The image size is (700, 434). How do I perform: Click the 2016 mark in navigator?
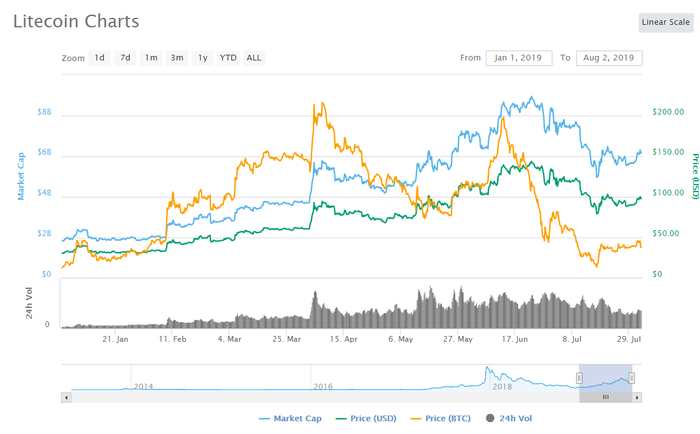(x=323, y=387)
